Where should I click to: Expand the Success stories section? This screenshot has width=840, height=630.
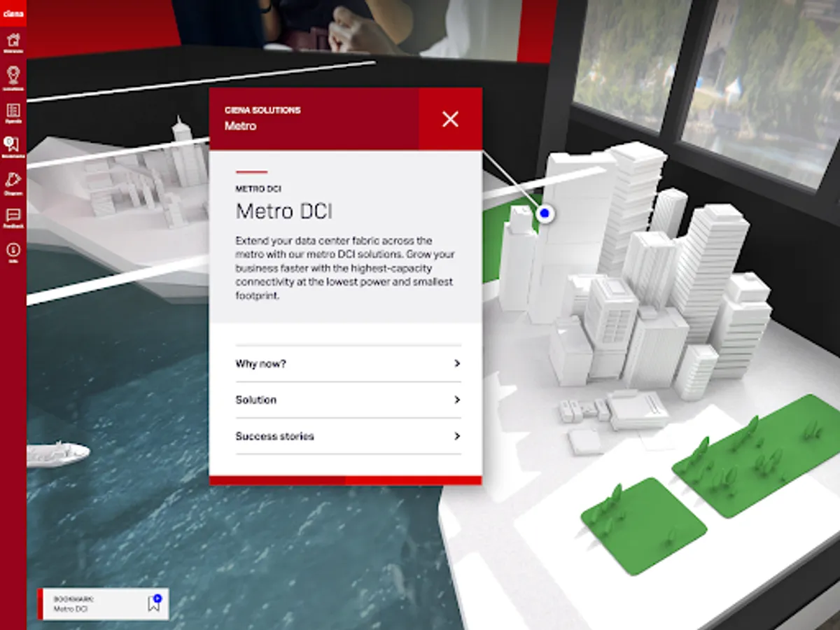pos(348,436)
